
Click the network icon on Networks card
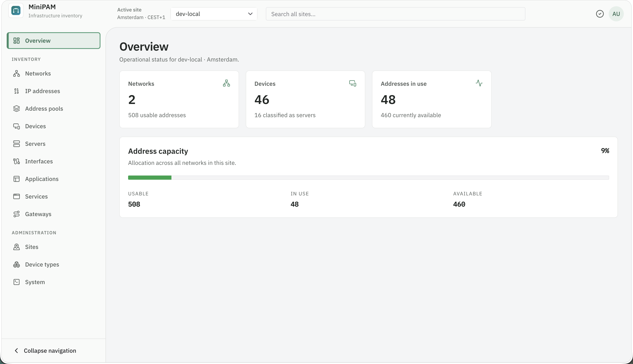[226, 83]
